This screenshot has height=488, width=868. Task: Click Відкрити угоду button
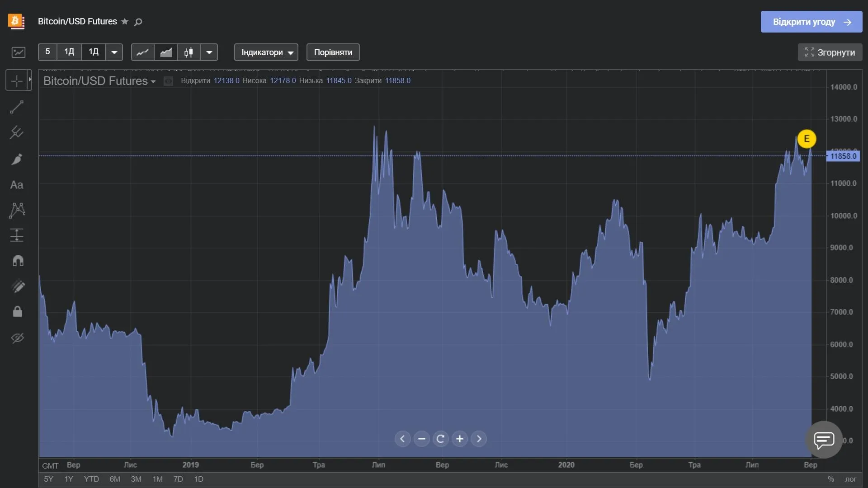coord(811,22)
